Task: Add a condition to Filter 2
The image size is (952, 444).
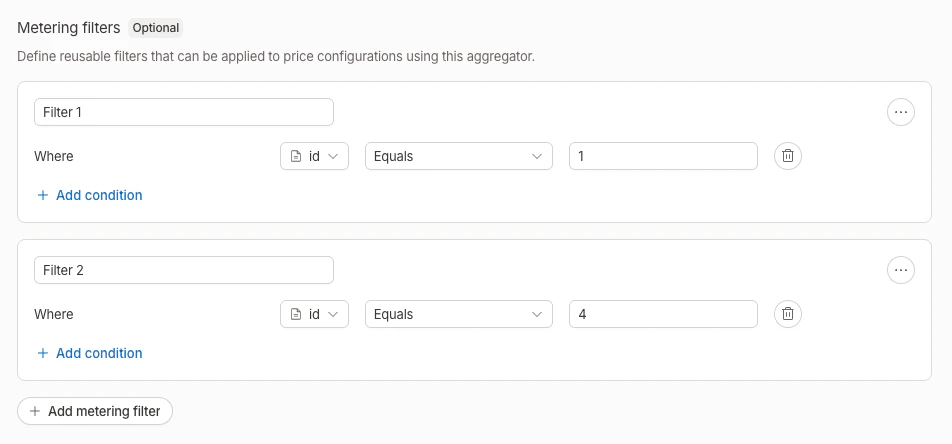Action: (x=98, y=353)
